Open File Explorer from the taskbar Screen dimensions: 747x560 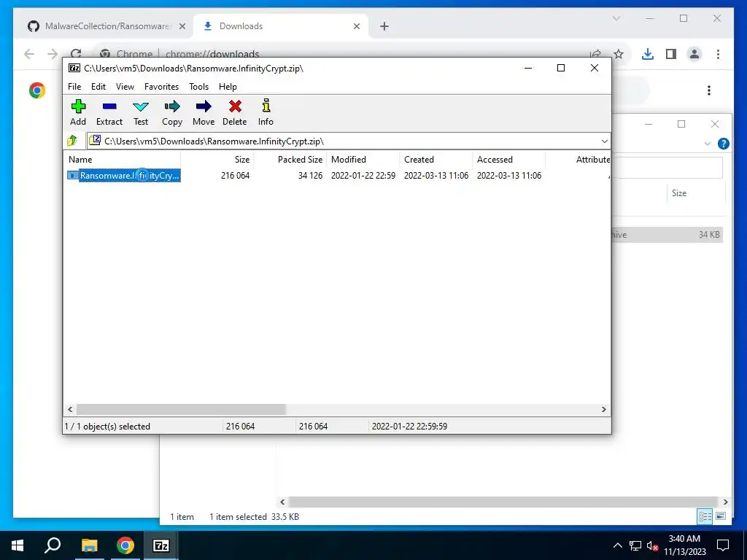(89, 545)
